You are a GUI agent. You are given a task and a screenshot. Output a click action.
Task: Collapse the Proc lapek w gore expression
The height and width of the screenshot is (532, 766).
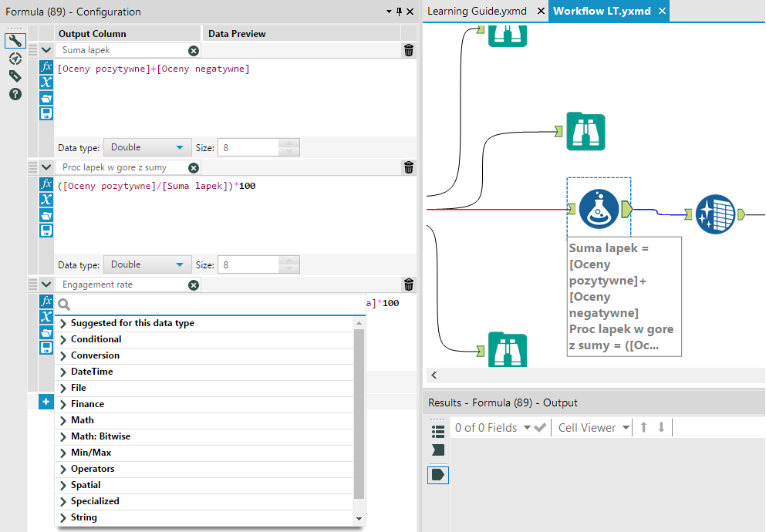point(46,167)
